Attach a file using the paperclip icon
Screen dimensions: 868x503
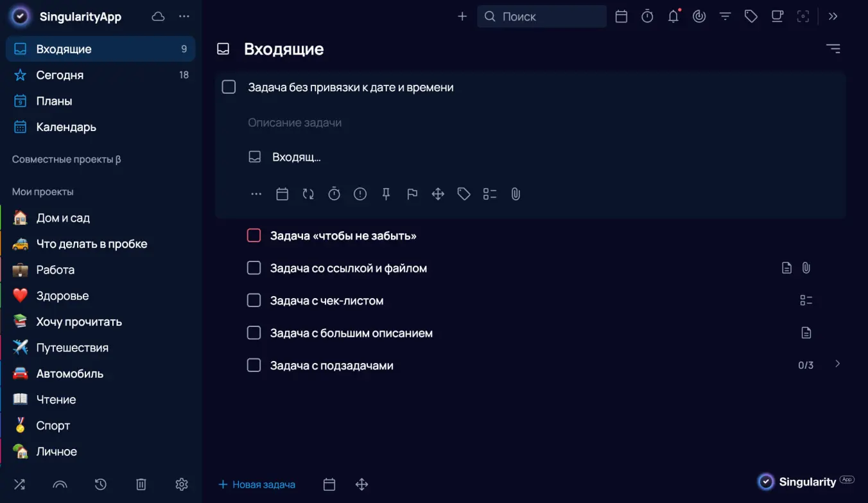[516, 194]
